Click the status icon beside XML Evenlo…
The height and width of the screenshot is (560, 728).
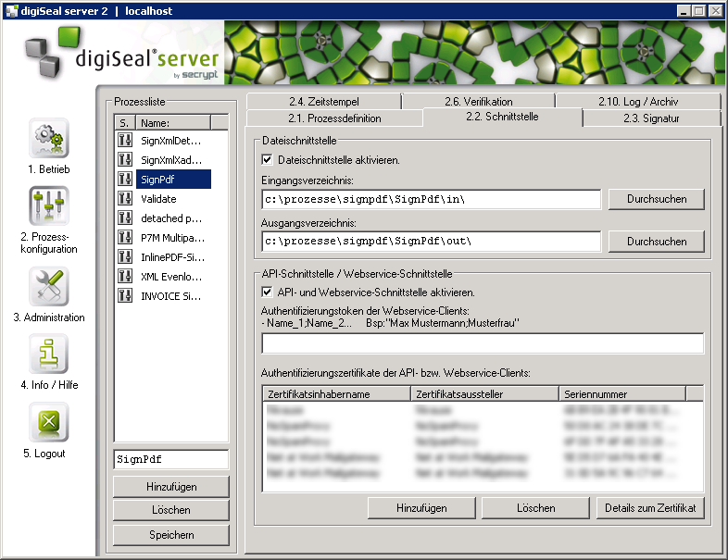tap(125, 277)
